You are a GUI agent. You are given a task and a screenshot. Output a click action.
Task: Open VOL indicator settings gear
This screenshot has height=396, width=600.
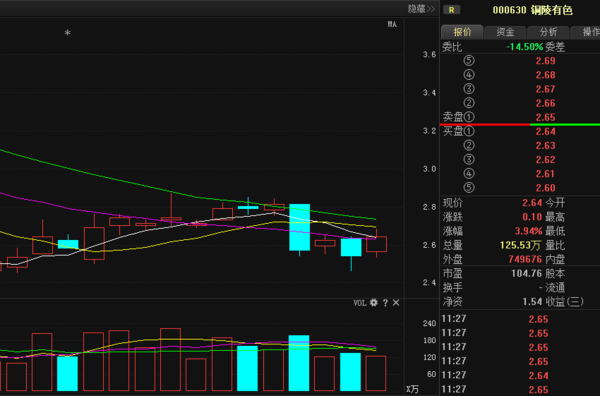tap(374, 303)
